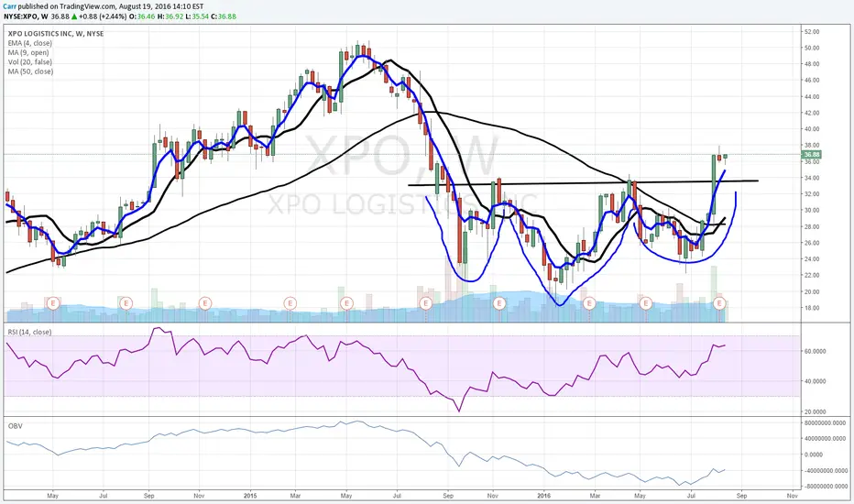Click the green 36.88 current price tag
Image resolution: width=854 pixels, height=504 pixels.
pos(812,154)
